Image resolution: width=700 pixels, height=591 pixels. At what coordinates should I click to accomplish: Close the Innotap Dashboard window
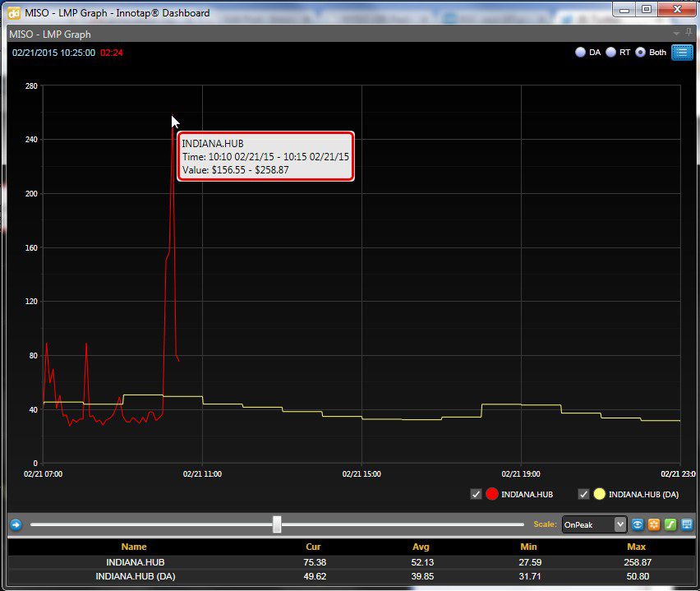coord(677,10)
